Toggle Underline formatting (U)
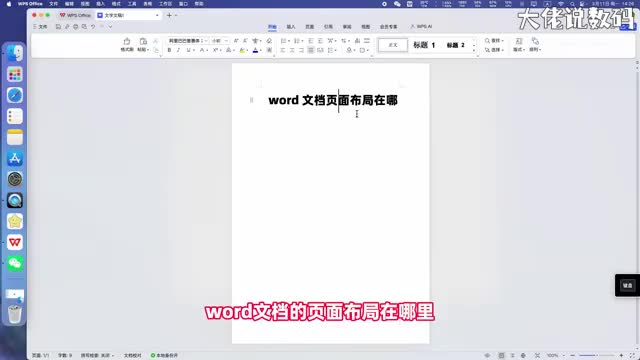The width and height of the screenshot is (640, 360). coord(188,50)
